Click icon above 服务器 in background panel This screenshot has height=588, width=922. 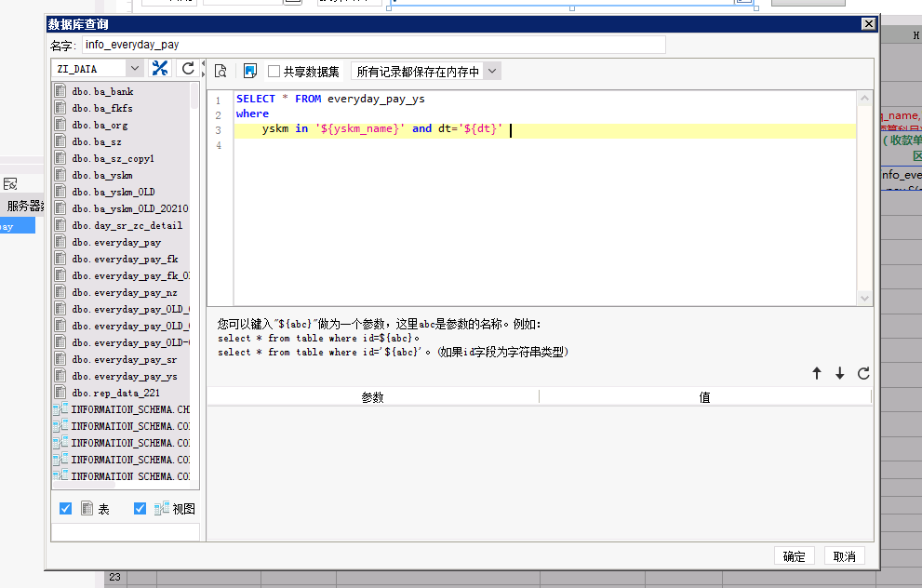(x=10, y=184)
